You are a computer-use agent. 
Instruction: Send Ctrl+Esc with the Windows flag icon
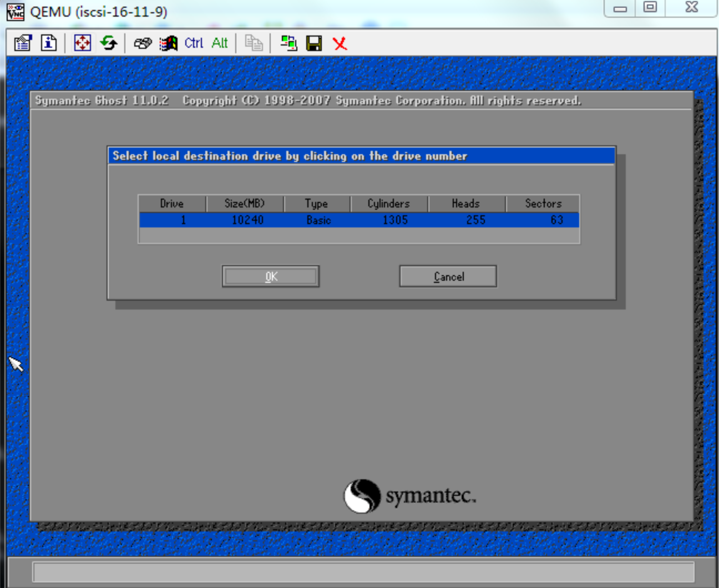pos(168,43)
